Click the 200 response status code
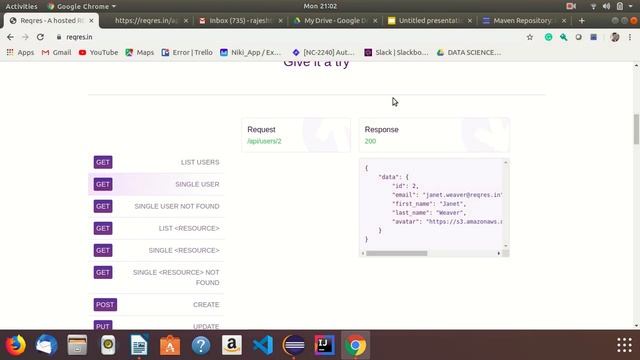640x360 pixels. (370, 141)
